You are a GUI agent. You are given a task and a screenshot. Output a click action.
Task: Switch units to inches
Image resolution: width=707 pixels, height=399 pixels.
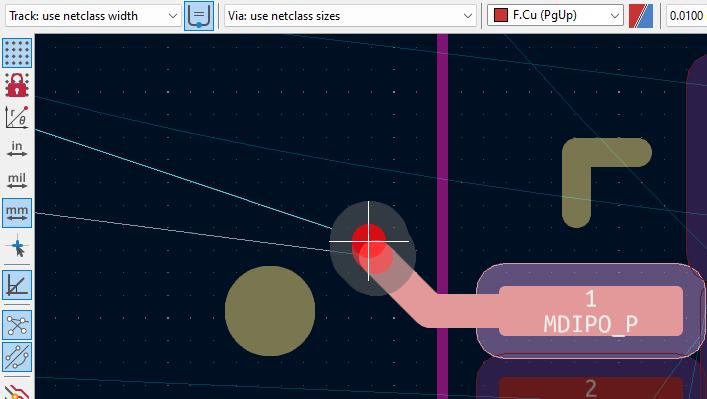click(17, 148)
